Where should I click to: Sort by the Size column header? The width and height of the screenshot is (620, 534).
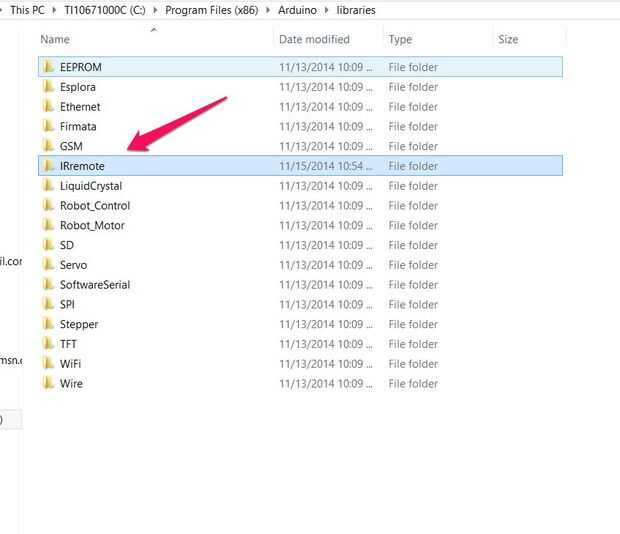click(x=508, y=40)
